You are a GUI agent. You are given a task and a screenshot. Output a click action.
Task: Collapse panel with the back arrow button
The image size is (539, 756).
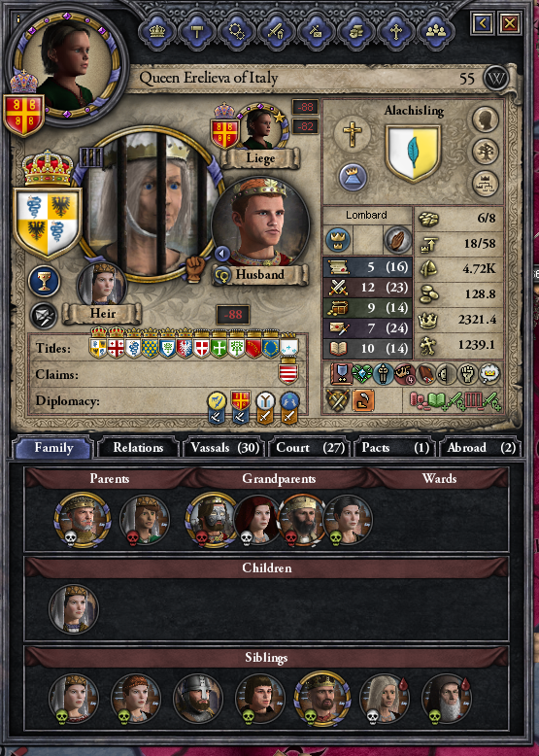tap(483, 22)
